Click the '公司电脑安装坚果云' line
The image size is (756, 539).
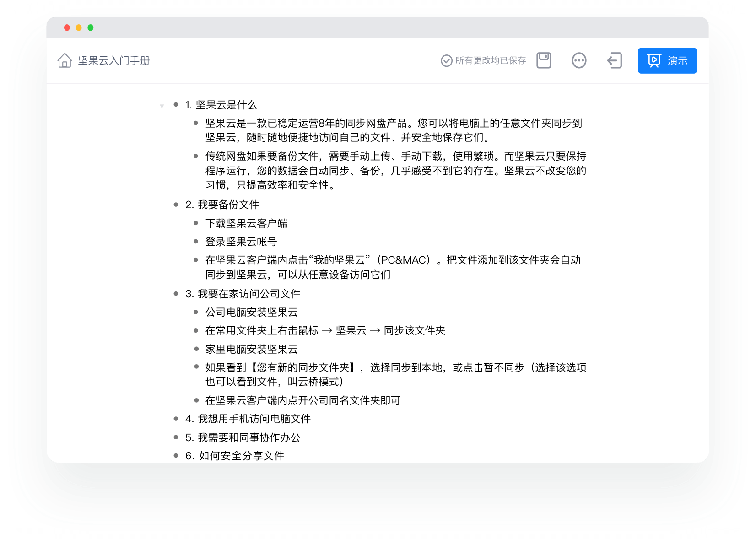point(251,312)
